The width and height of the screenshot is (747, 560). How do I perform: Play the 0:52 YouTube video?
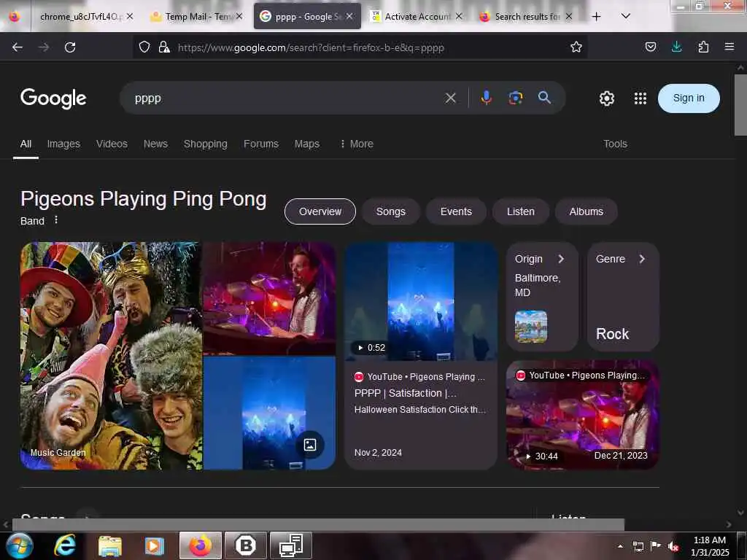[421, 301]
